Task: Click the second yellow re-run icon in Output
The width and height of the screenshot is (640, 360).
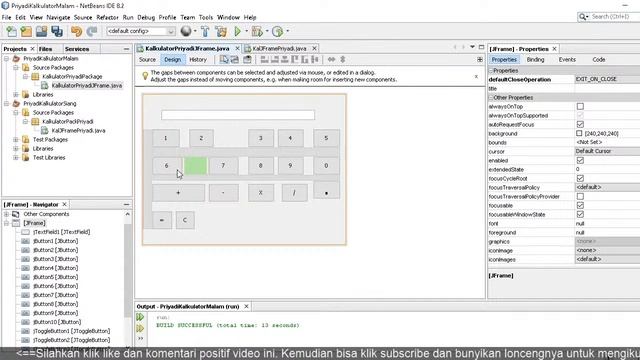Action: pos(140,328)
